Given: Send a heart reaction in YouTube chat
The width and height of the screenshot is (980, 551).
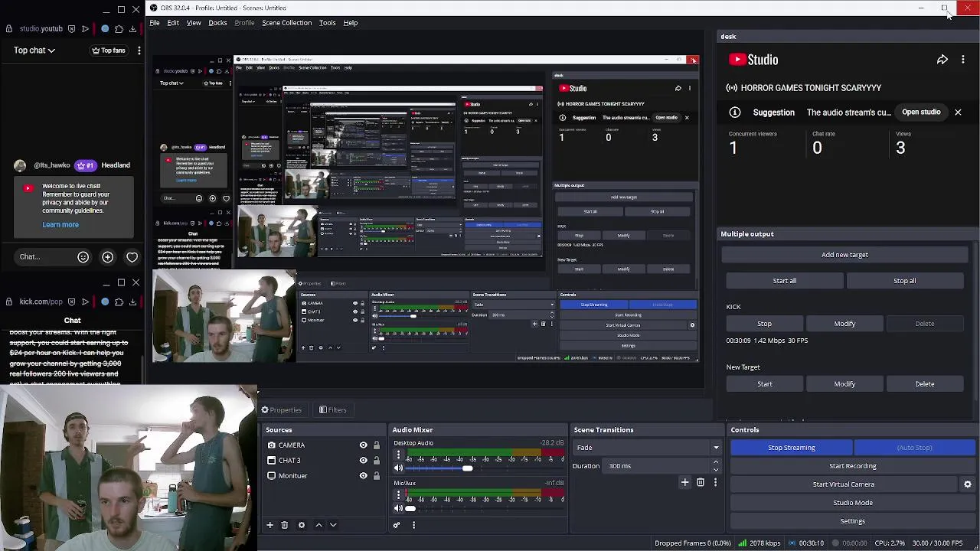Looking at the screenshot, I should point(132,257).
